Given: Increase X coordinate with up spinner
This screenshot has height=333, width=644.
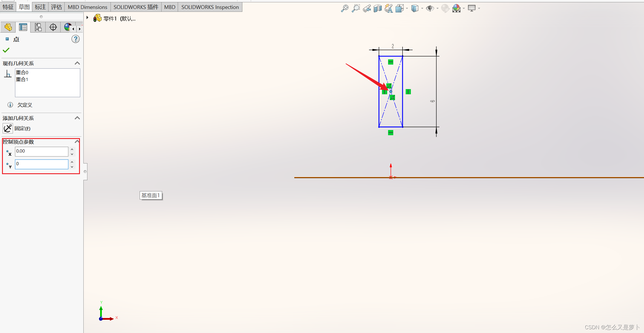Looking at the screenshot, I should (x=72, y=149).
